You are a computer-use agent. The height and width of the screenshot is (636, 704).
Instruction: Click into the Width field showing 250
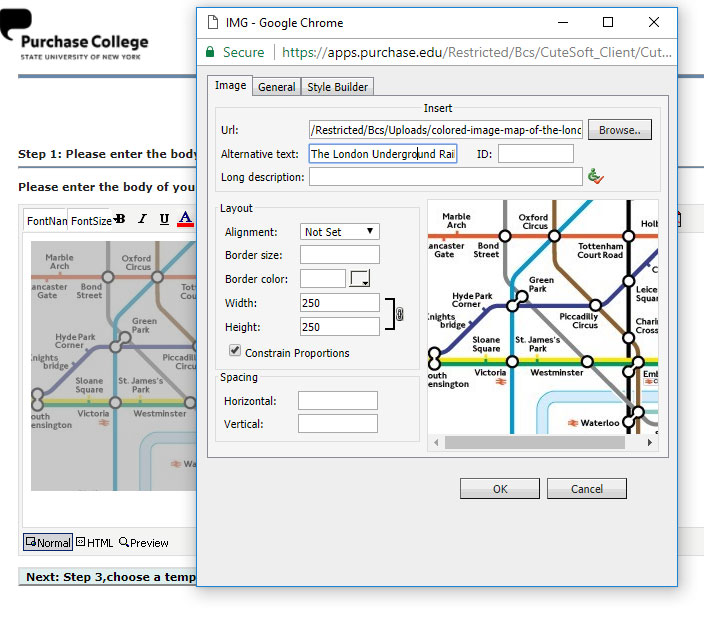pyautogui.click(x=339, y=303)
